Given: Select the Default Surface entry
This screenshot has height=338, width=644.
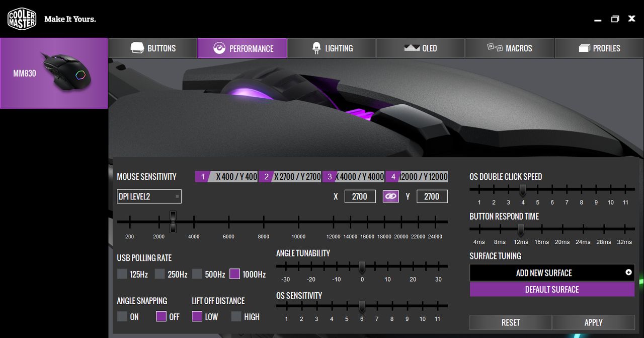Looking at the screenshot, I should click(552, 289).
